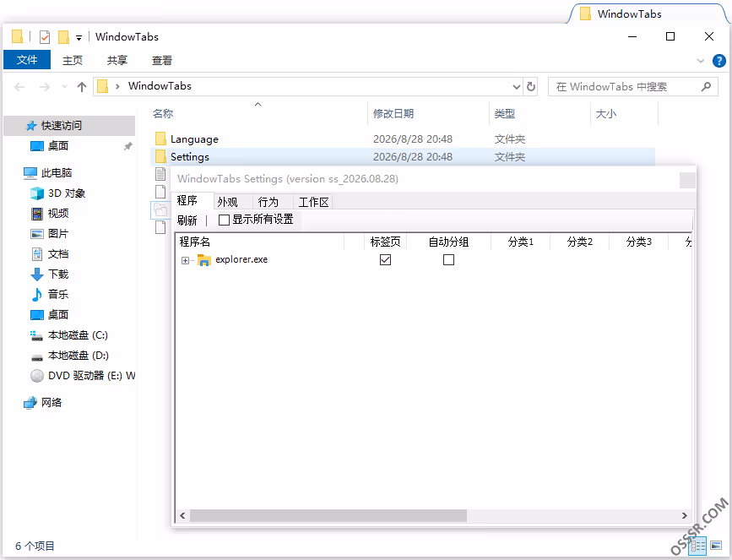
Task: Go forward with the forward arrow
Action: click(45, 87)
